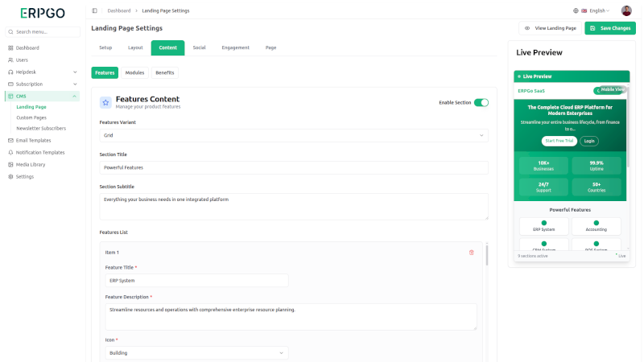Click the Features Content star icon
This screenshot has height=362, width=644.
(x=105, y=103)
